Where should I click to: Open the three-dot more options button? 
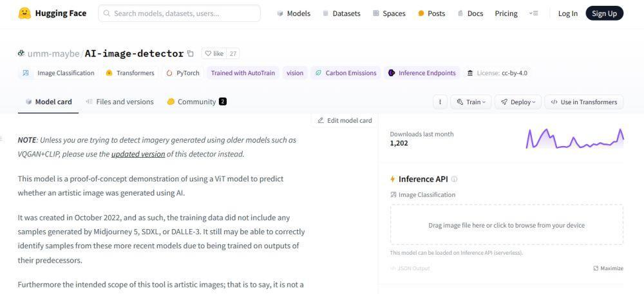click(440, 102)
